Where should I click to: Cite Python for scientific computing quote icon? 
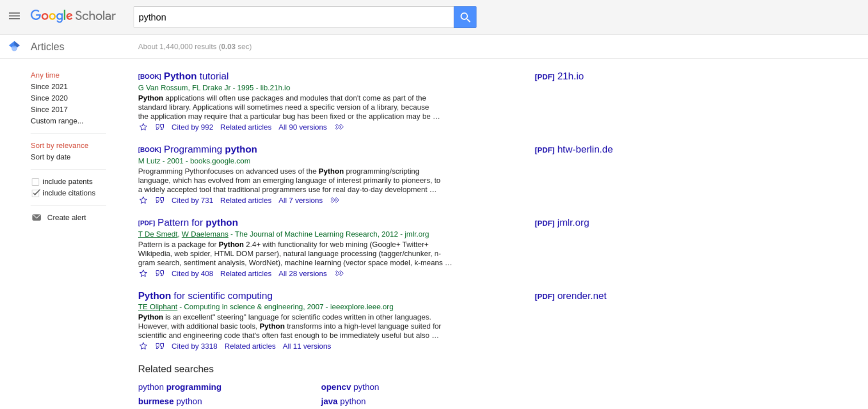click(x=160, y=346)
